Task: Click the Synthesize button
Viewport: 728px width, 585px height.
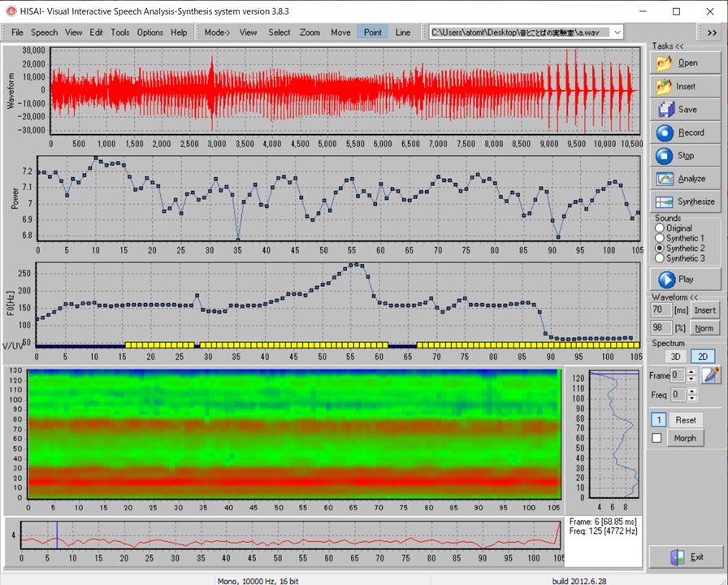Action: 685,201
